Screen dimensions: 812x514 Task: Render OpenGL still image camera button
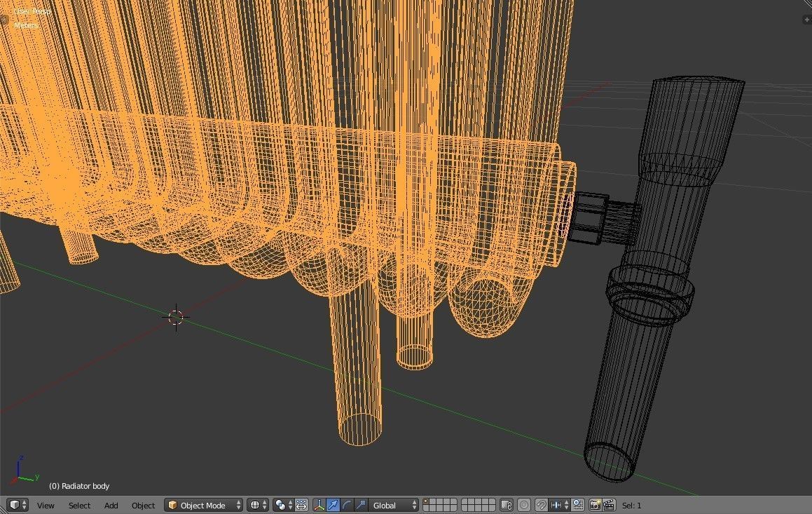pyautogui.click(x=595, y=505)
